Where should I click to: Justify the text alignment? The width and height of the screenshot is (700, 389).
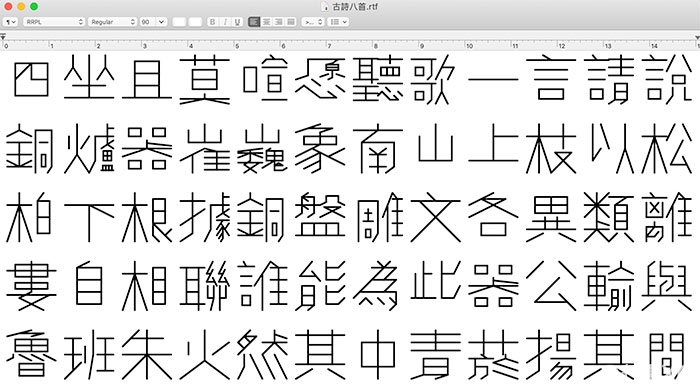point(291,22)
